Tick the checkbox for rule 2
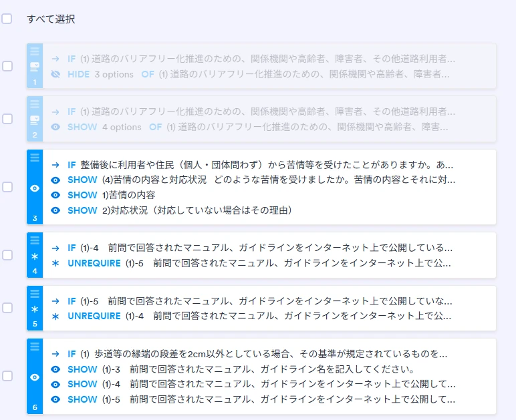The image size is (516, 420). [x=7, y=119]
